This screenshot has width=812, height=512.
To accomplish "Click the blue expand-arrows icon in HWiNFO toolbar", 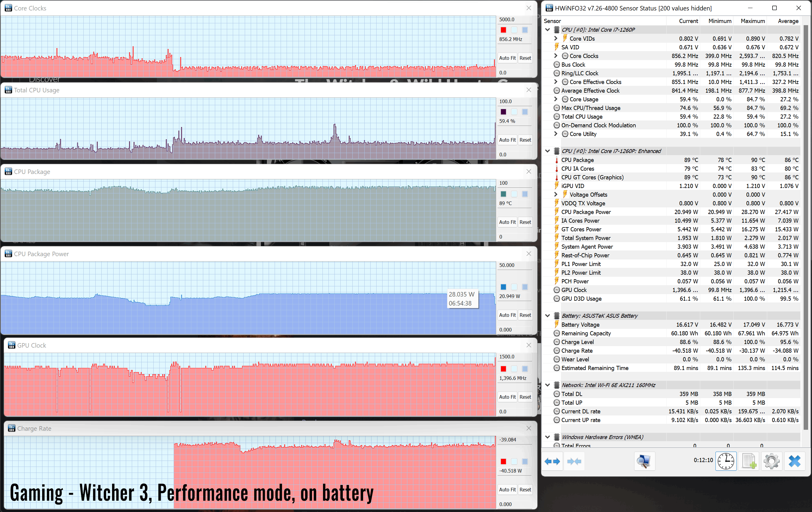I will tap(552, 461).
